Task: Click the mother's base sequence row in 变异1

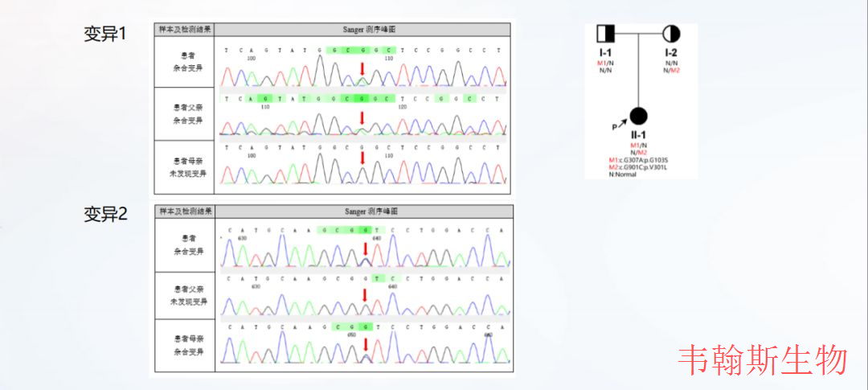Action: tap(363, 147)
